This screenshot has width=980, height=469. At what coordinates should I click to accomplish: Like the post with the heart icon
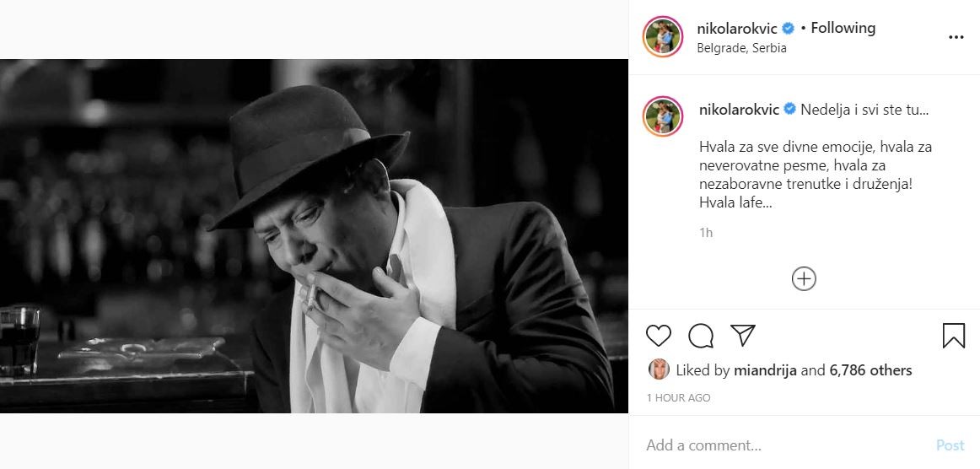coord(659,336)
